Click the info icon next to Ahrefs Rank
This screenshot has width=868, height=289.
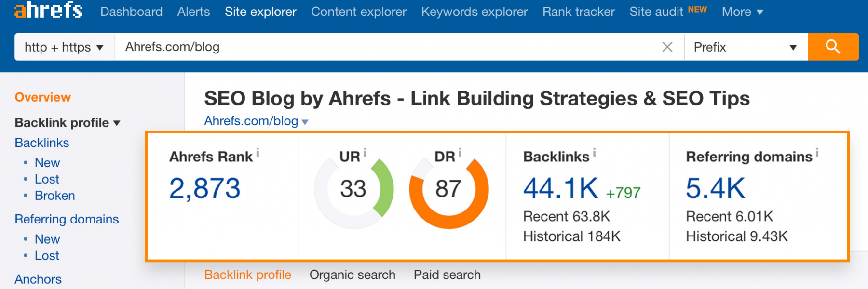click(x=258, y=153)
